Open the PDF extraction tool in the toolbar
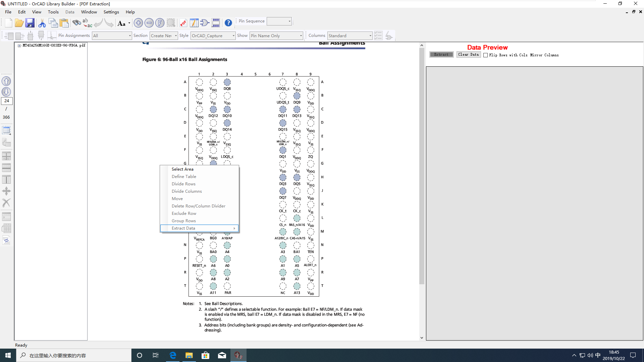The height and width of the screenshot is (362, 644). coord(183,22)
